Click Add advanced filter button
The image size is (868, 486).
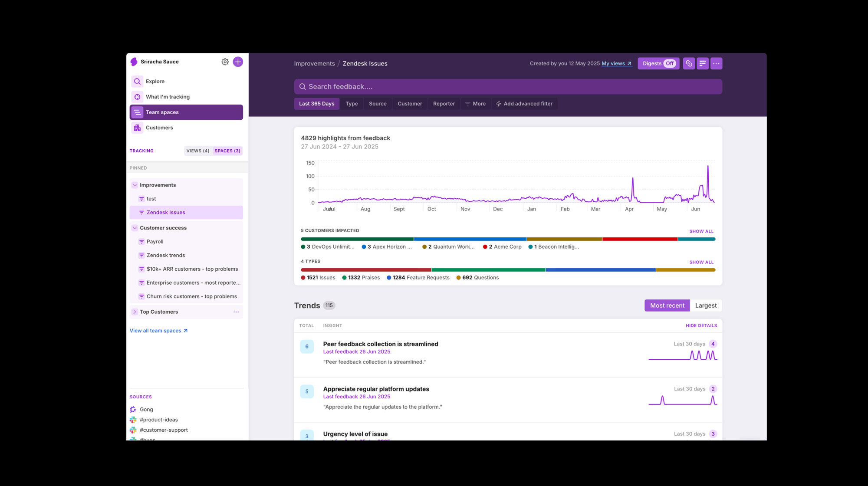(524, 104)
